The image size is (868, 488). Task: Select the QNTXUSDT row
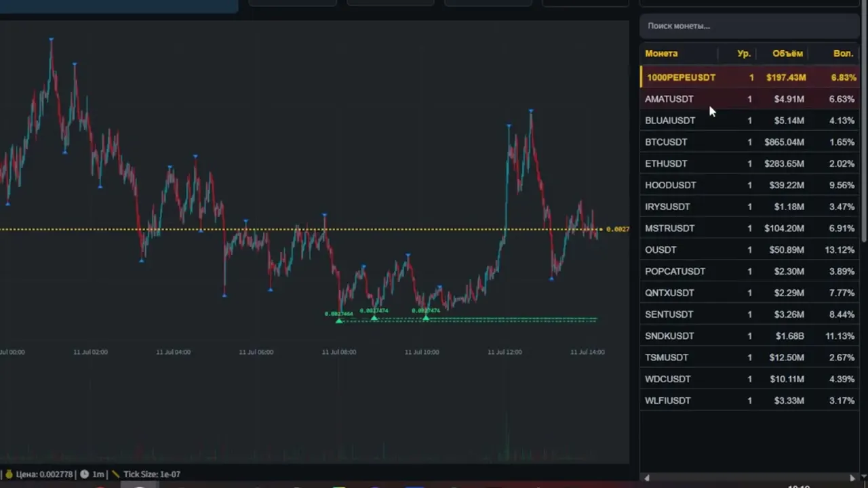pos(749,293)
